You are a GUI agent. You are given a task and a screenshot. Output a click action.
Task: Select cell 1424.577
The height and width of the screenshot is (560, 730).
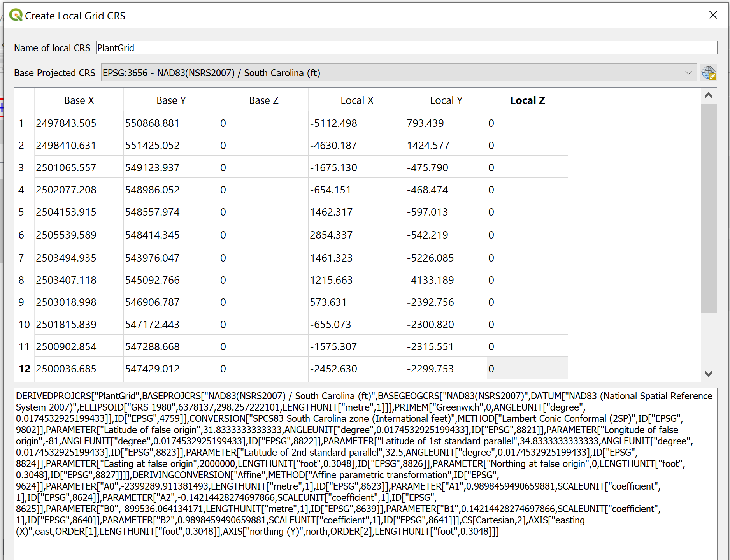[446, 145]
